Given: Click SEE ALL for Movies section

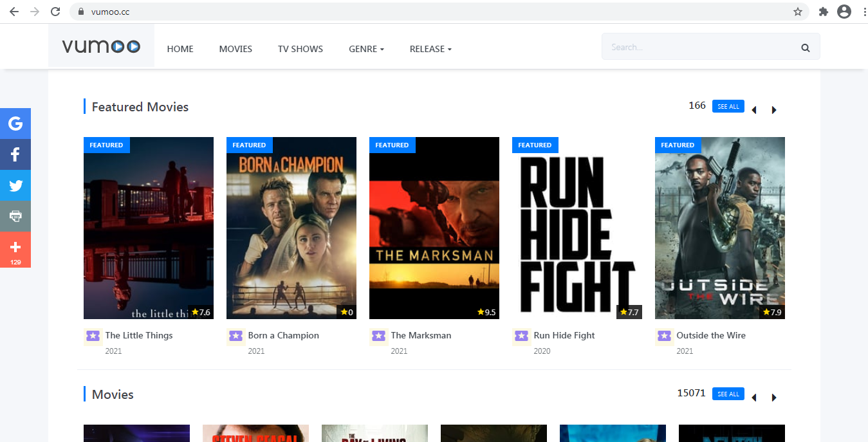Looking at the screenshot, I should click(x=728, y=394).
